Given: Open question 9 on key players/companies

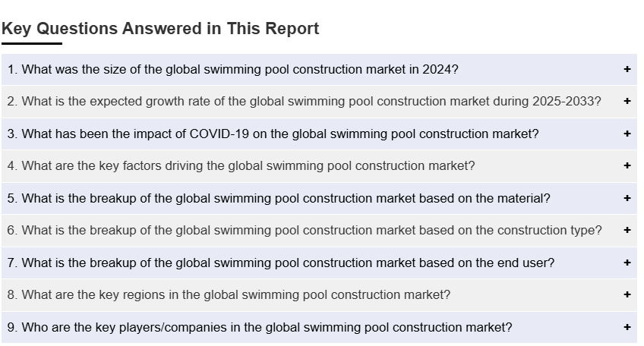Looking at the screenshot, I should pos(260,327).
